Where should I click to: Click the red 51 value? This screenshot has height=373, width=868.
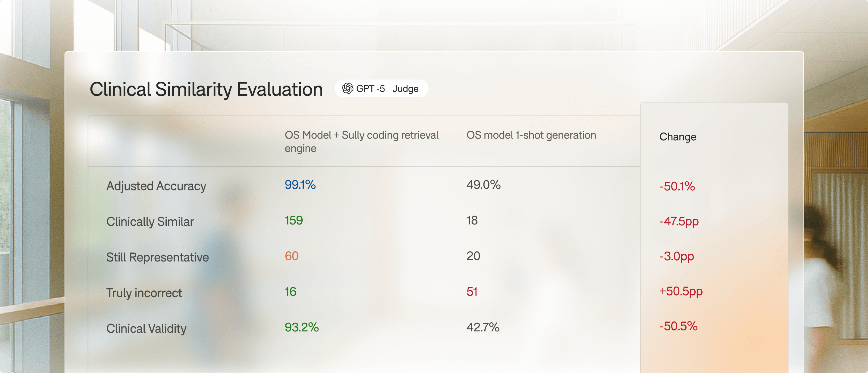click(471, 291)
